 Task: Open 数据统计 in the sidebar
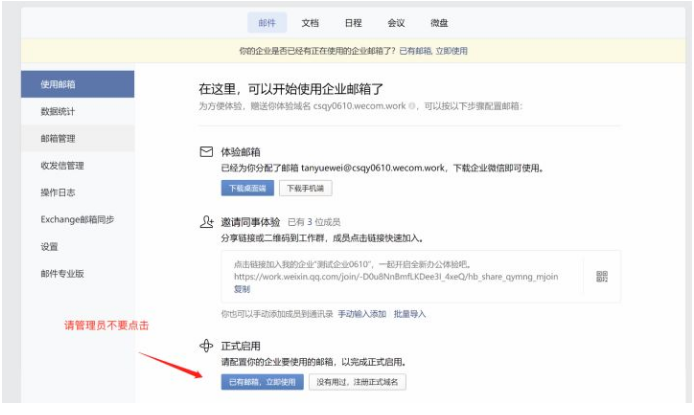tap(58, 111)
